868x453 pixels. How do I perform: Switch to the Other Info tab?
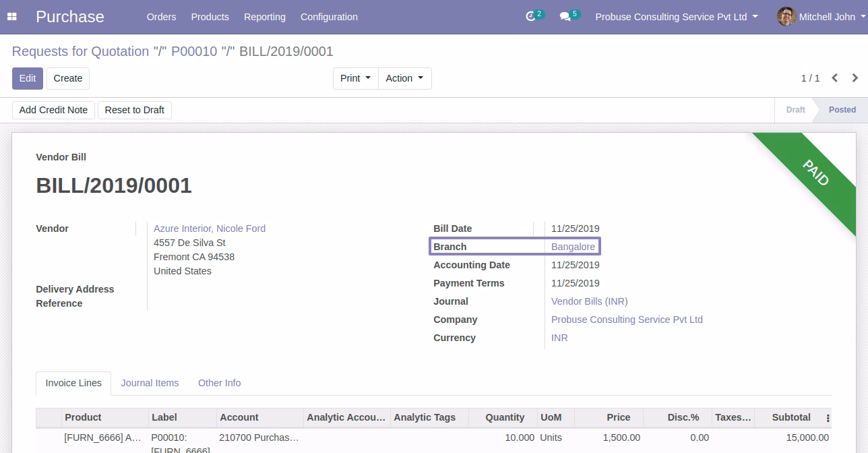[219, 383]
